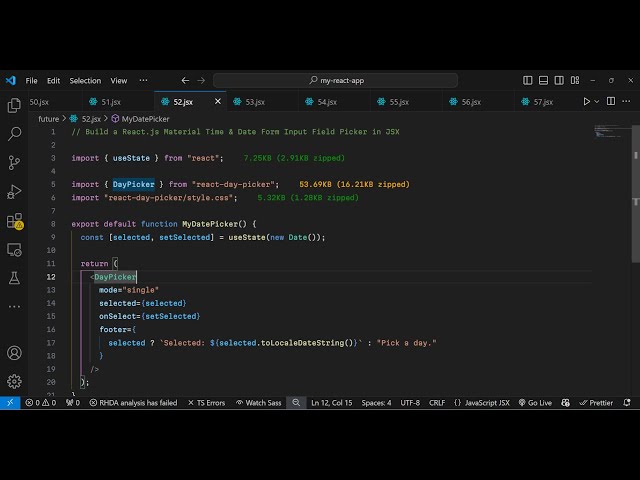Open the Extensions view
This screenshot has height=480, width=640.
[x=14, y=221]
